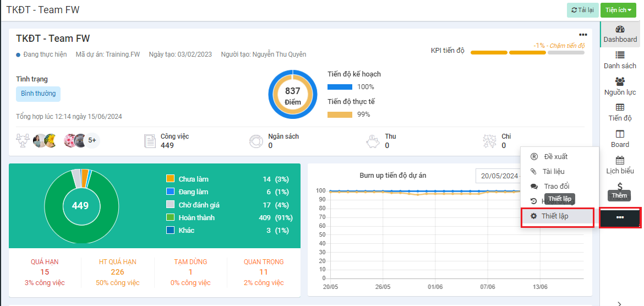Open Danh sách list view icon
The image size is (644, 306).
click(x=620, y=55)
